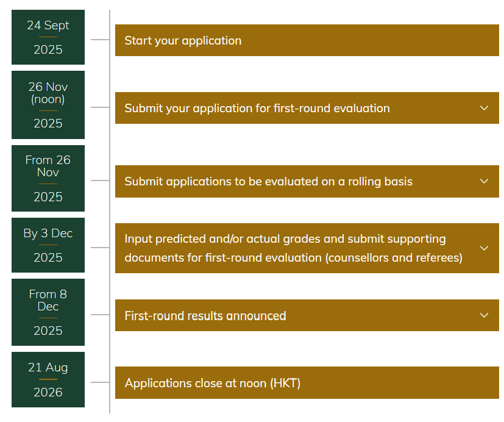504x422 pixels.
Task: Select the 26 Nov (noon) date box
Action: coord(48,105)
